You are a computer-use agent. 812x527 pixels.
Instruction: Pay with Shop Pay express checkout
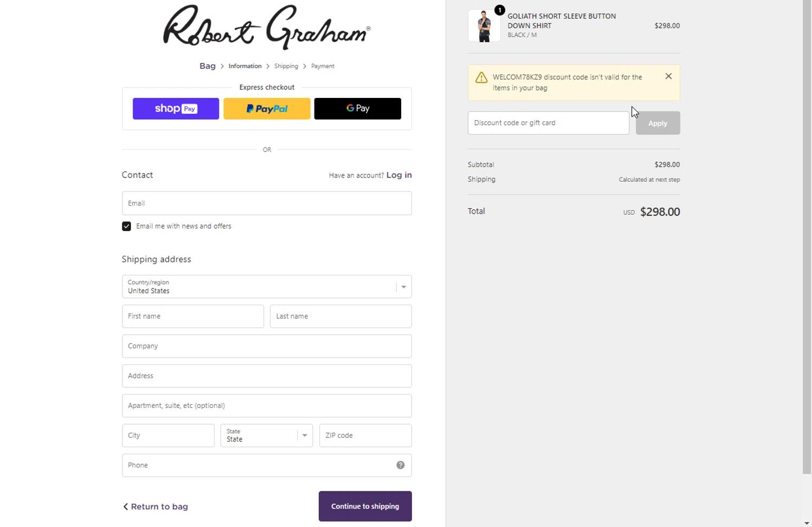176,108
